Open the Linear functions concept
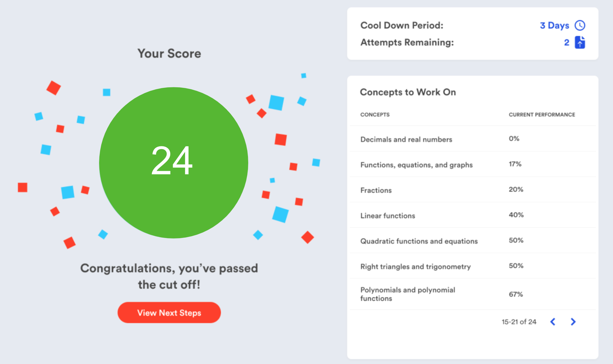This screenshot has width=613, height=364. pyautogui.click(x=388, y=216)
